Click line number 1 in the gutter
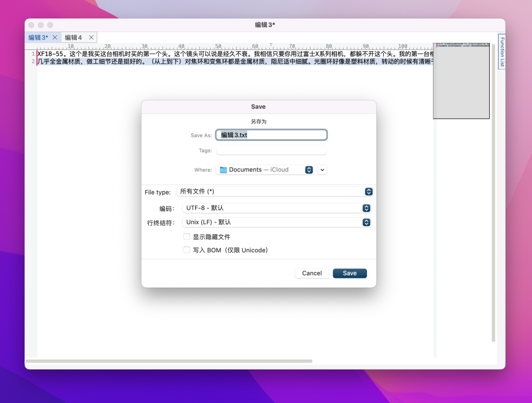Image resolution: width=532 pixels, height=403 pixels. point(33,54)
